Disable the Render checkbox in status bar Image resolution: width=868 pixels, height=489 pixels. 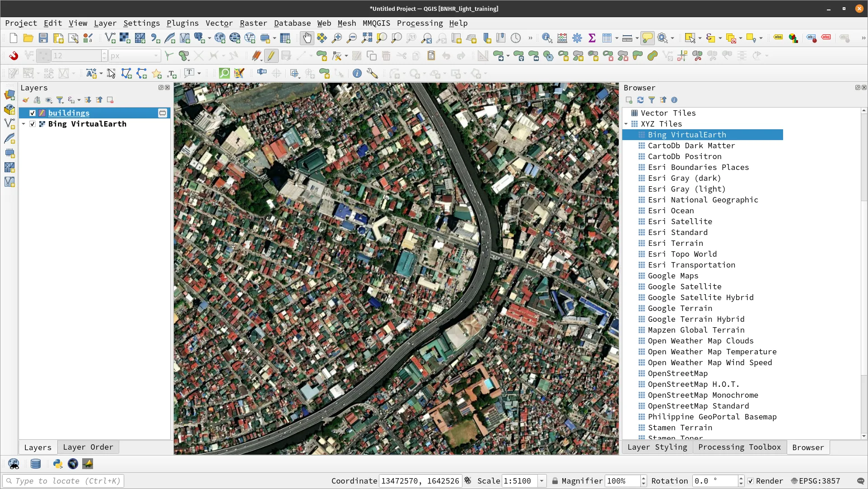(751, 481)
